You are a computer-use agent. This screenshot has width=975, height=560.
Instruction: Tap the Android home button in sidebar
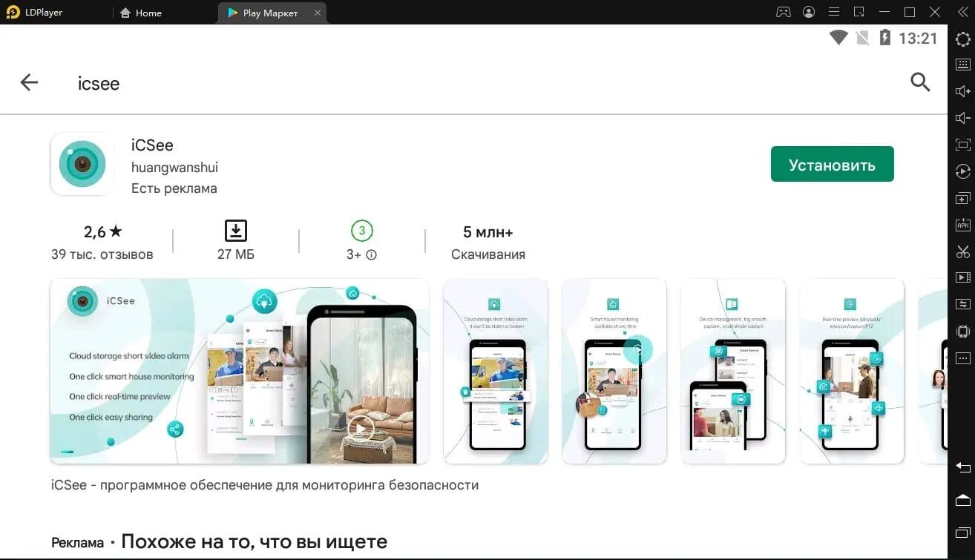962,499
